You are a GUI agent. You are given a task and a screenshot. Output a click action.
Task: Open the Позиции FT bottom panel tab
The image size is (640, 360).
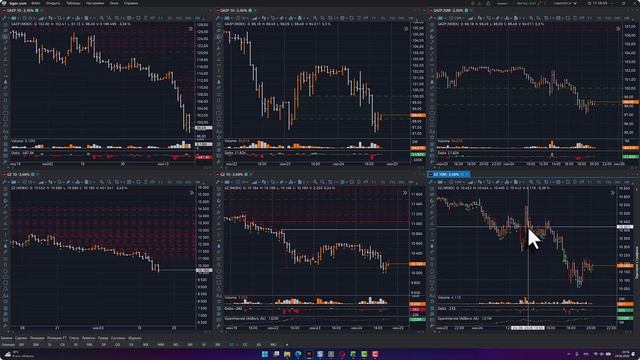click(x=57, y=338)
